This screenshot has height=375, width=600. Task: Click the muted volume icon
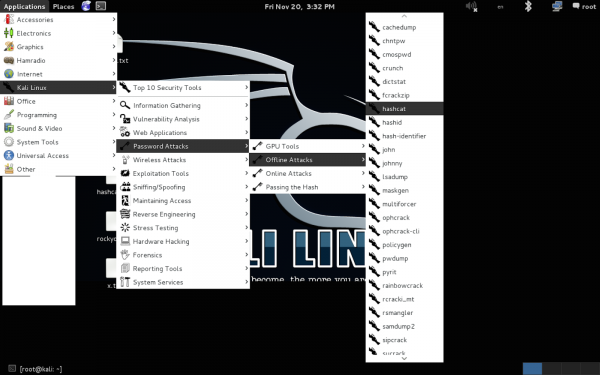[x=471, y=7]
